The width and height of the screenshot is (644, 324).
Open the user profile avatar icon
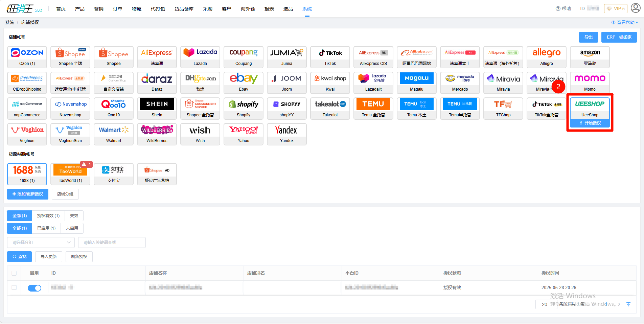point(636,8)
